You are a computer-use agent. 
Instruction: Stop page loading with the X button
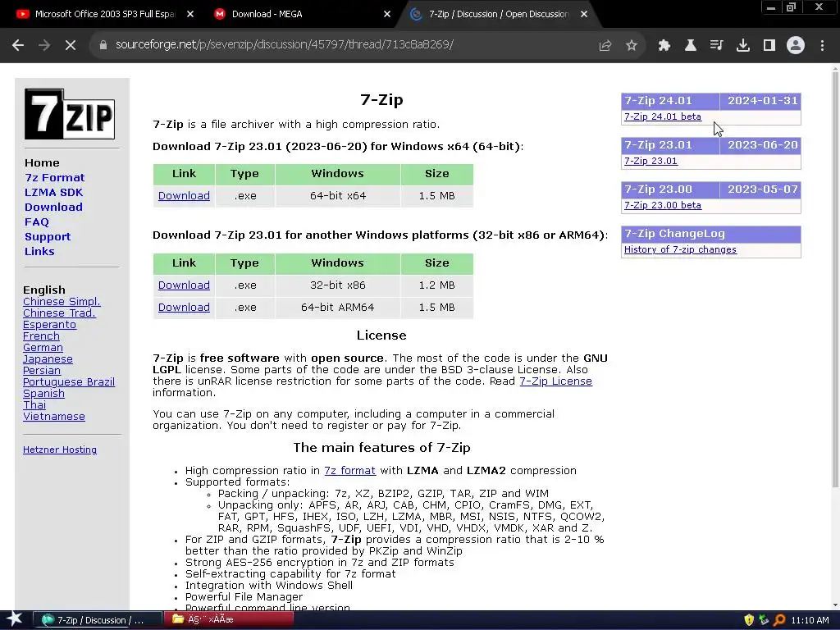tap(71, 45)
